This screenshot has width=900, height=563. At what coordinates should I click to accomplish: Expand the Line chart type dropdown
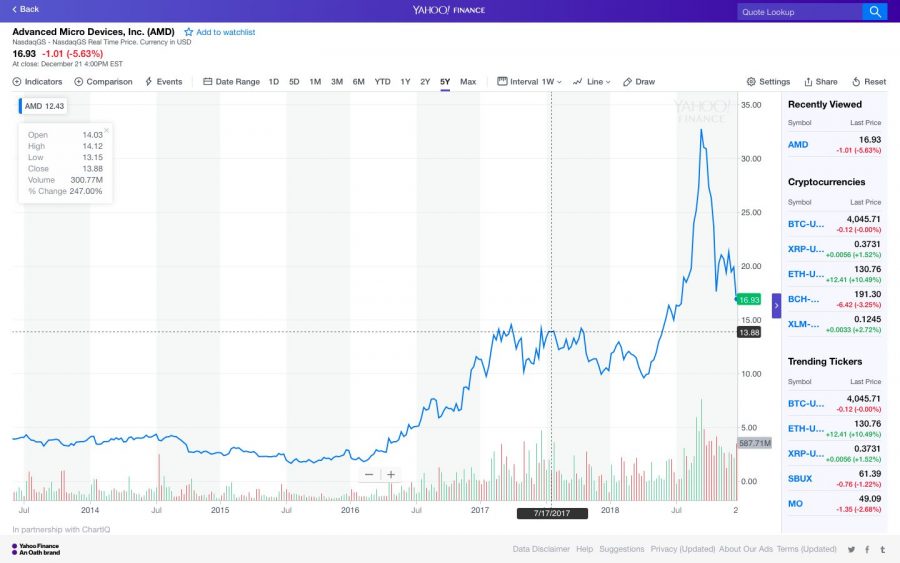[592, 81]
